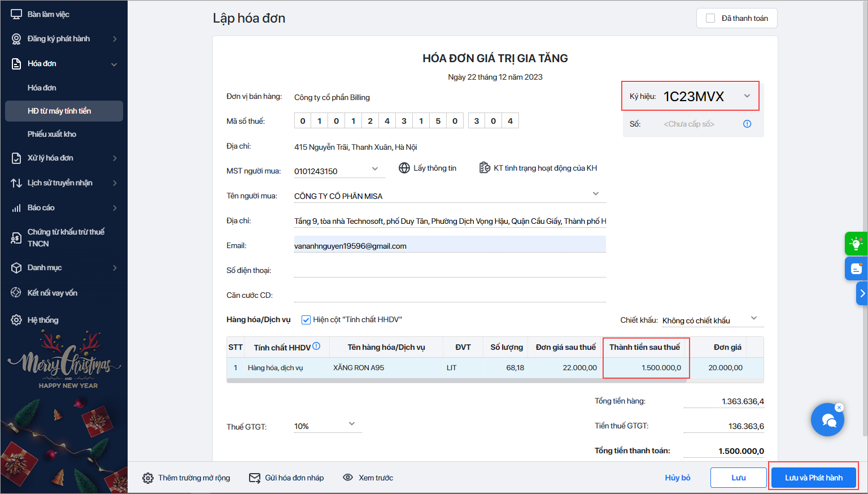Click the globe icon beside Lấy thông tin
Viewport: 868px width, 494px height.
click(404, 168)
